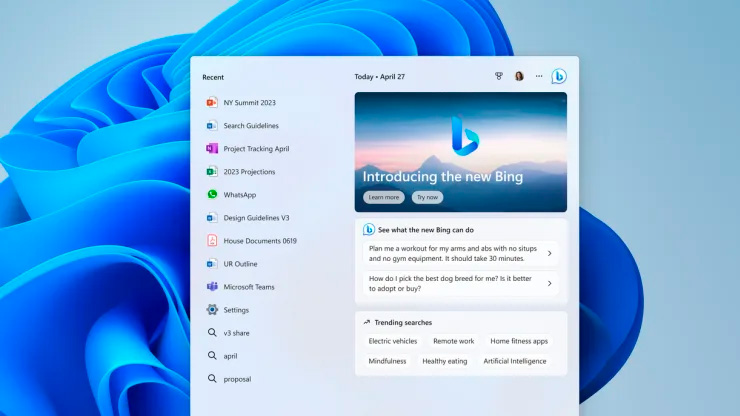Viewport: 740px width, 416px height.
Task: Click the PowerPoint icon beside NY Summit 2023
Action: click(x=212, y=102)
